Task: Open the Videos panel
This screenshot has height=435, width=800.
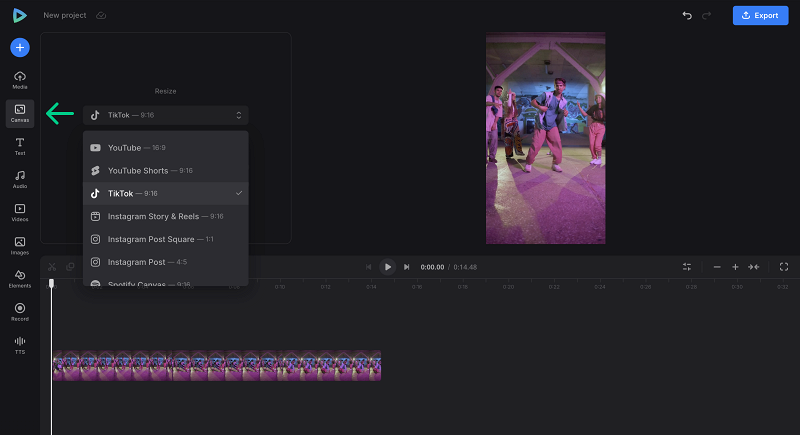Action: coord(20,213)
